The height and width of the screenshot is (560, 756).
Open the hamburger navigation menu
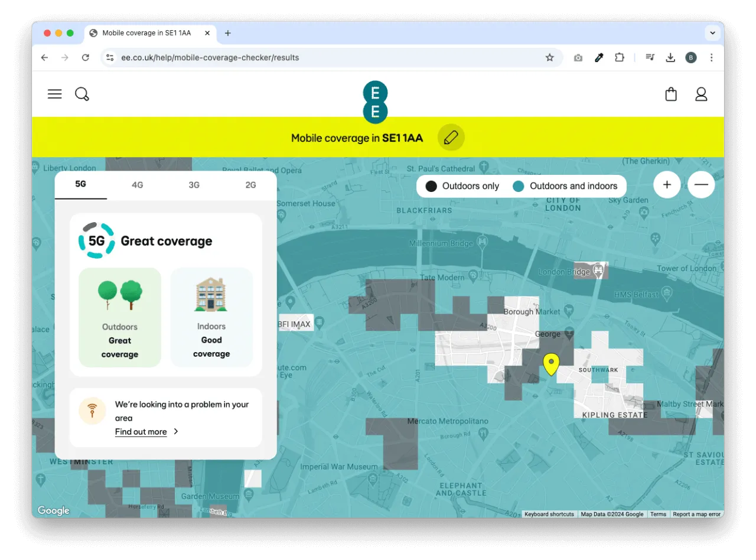click(x=55, y=94)
